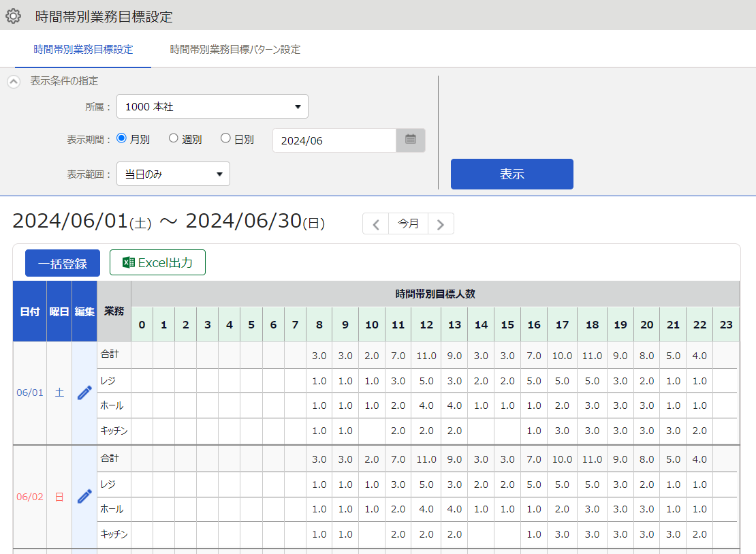756x554 pixels.
Task: Click the 合計 row label for 06/02
Action: point(110,458)
